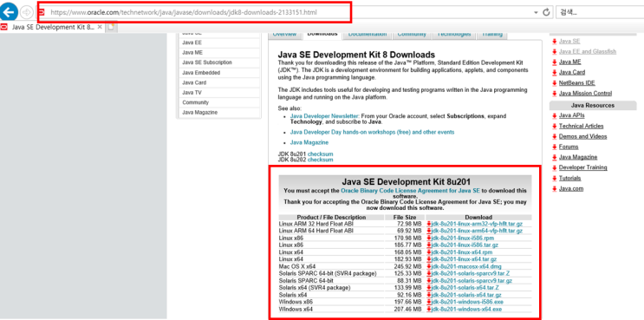Download jdk-8u201-macosx-x64.dmg
The width and height of the screenshot is (644, 320).
466,266
